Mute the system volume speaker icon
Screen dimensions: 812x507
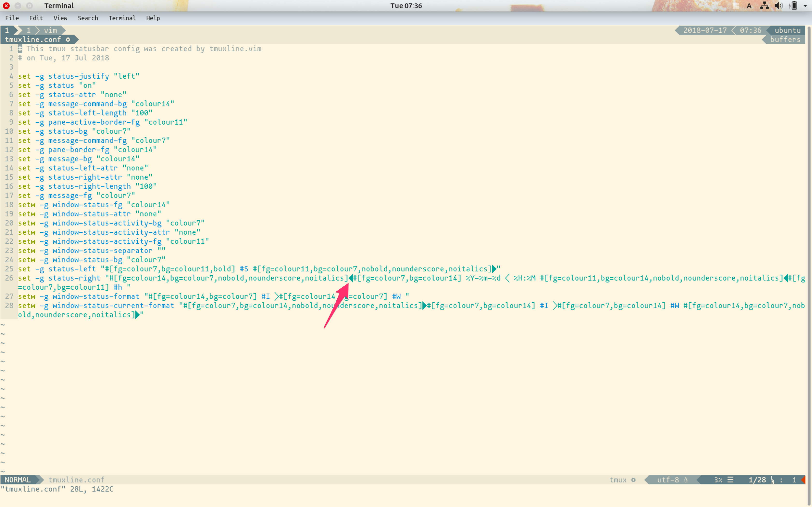779,6
